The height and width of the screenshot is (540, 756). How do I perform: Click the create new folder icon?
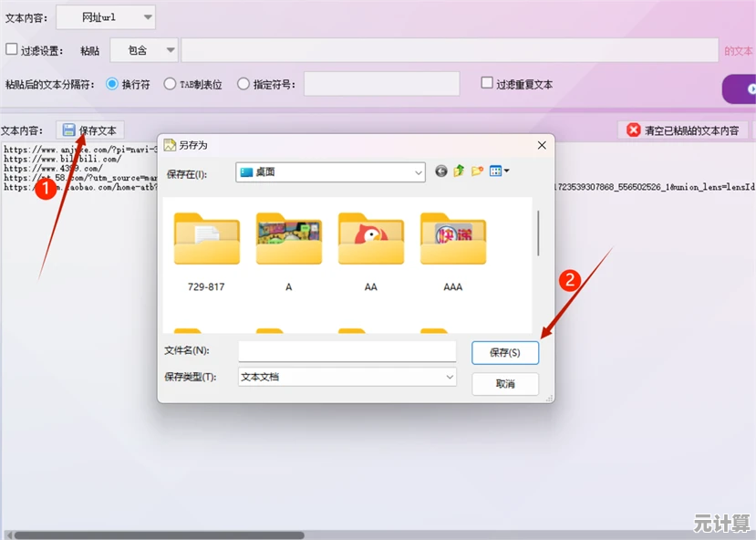point(477,171)
